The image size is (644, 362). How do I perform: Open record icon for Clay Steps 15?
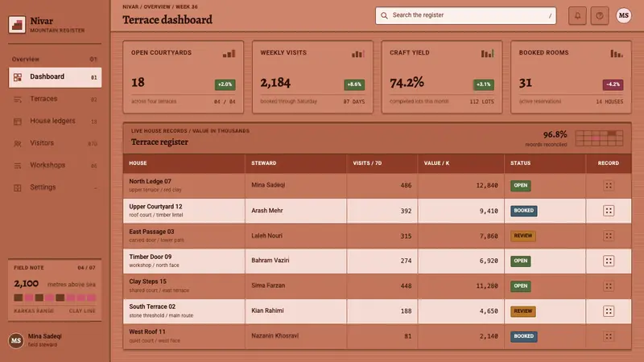[609, 286]
